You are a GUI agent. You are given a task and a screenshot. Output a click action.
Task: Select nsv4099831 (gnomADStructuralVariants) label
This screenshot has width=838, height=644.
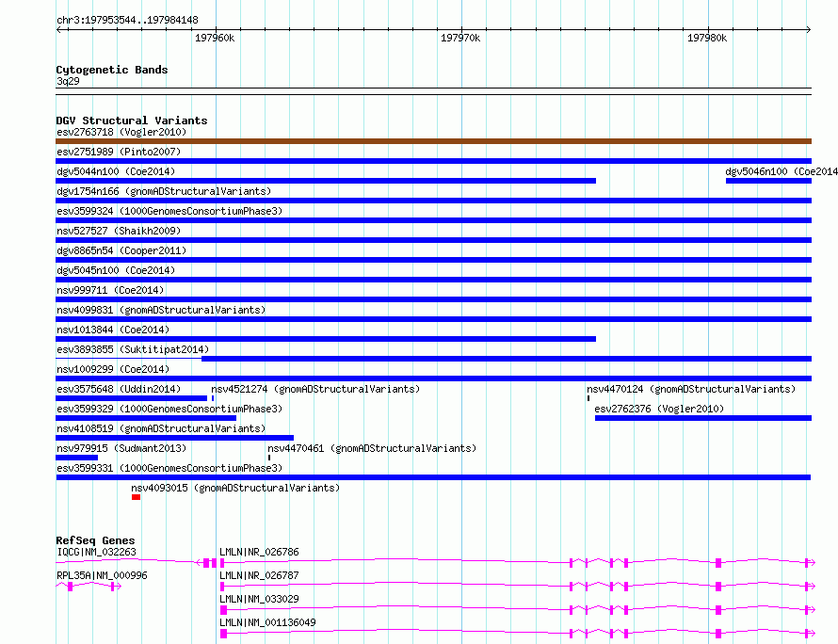161,310
